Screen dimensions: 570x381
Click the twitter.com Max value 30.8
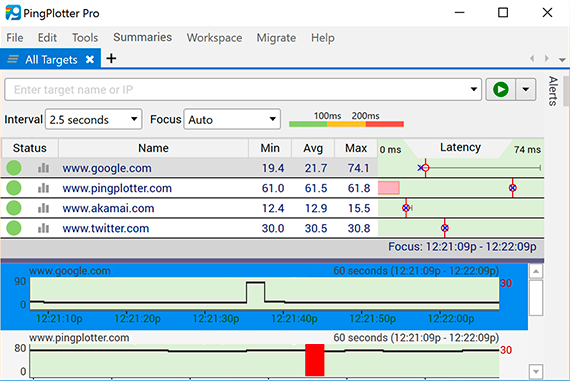pos(358,228)
